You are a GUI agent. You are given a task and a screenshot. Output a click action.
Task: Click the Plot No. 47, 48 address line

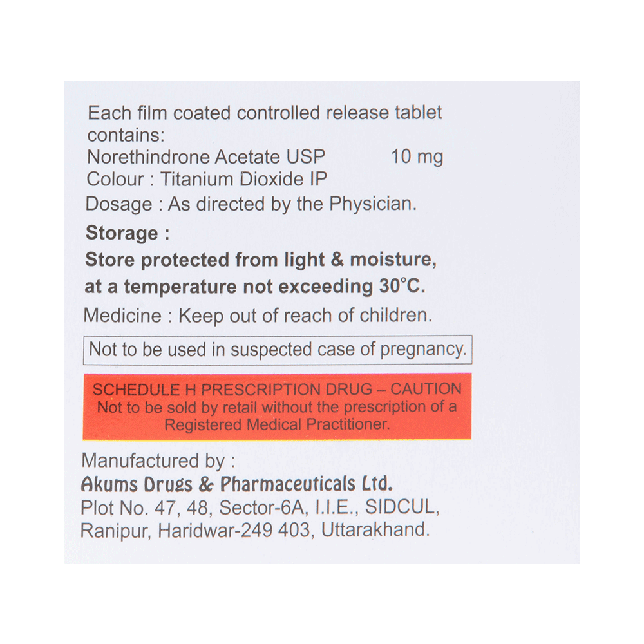click(260, 508)
